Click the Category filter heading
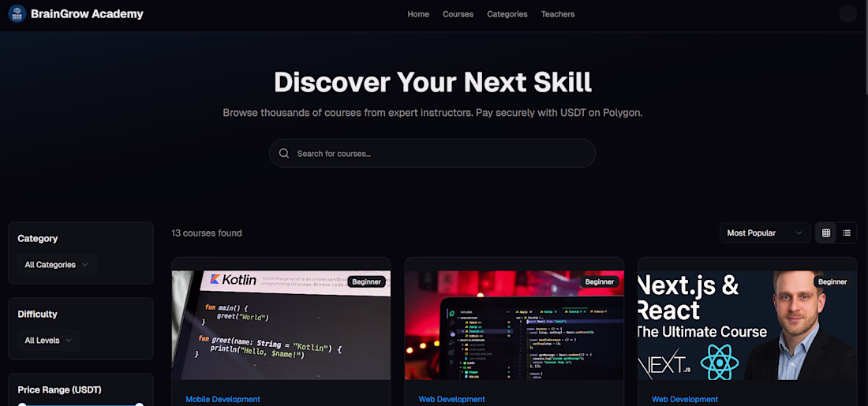868x406 pixels. pos(38,238)
